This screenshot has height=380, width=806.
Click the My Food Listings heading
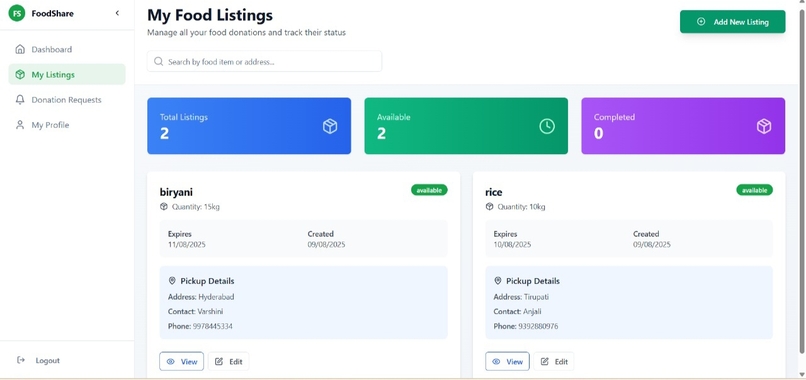(x=210, y=15)
